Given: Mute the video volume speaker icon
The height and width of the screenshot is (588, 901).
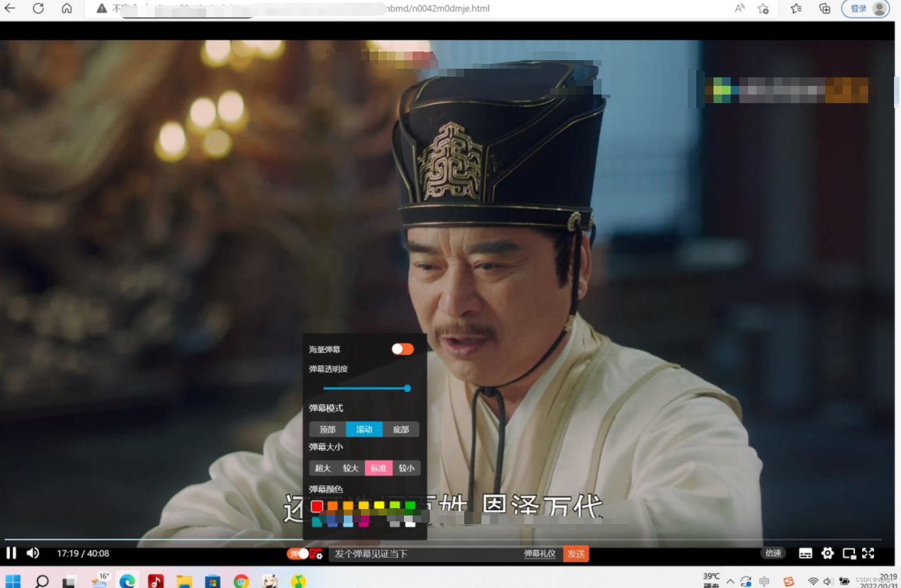Looking at the screenshot, I should coord(33,553).
